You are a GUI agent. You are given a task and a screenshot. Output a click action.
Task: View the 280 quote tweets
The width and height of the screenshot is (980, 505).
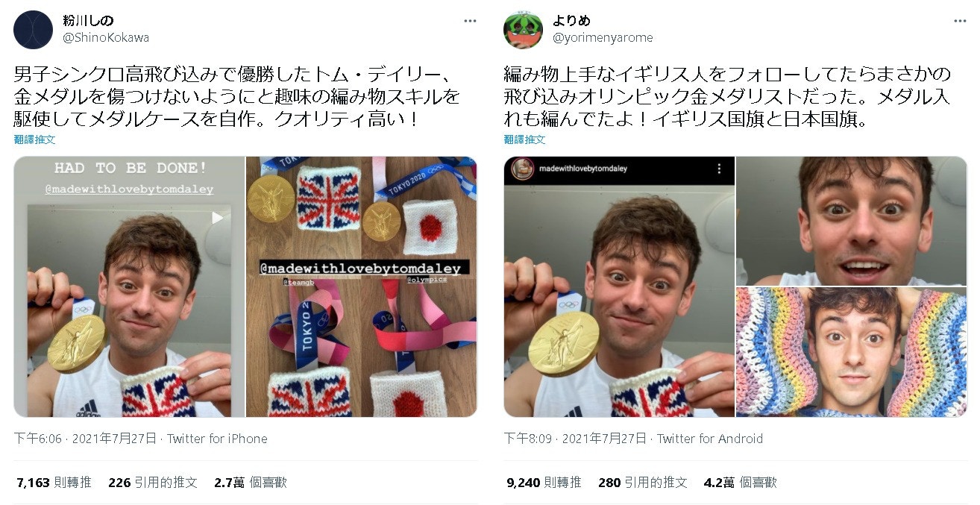643,483
